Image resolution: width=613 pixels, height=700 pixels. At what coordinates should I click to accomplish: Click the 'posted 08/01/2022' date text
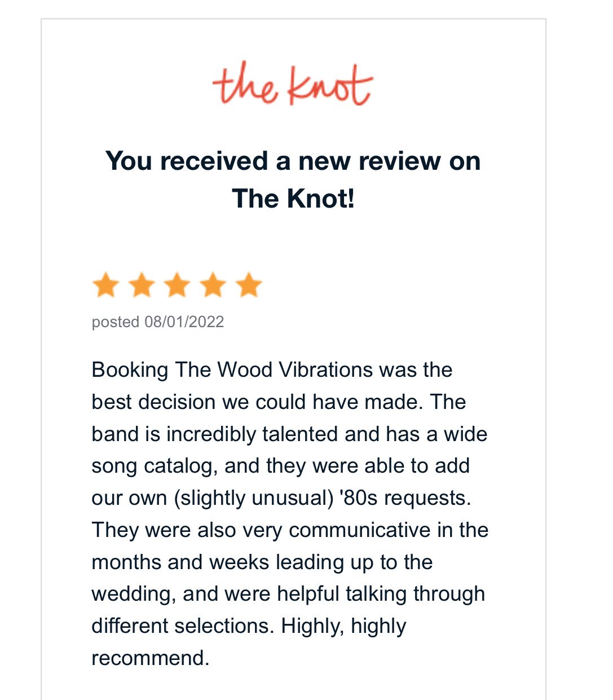click(158, 322)
